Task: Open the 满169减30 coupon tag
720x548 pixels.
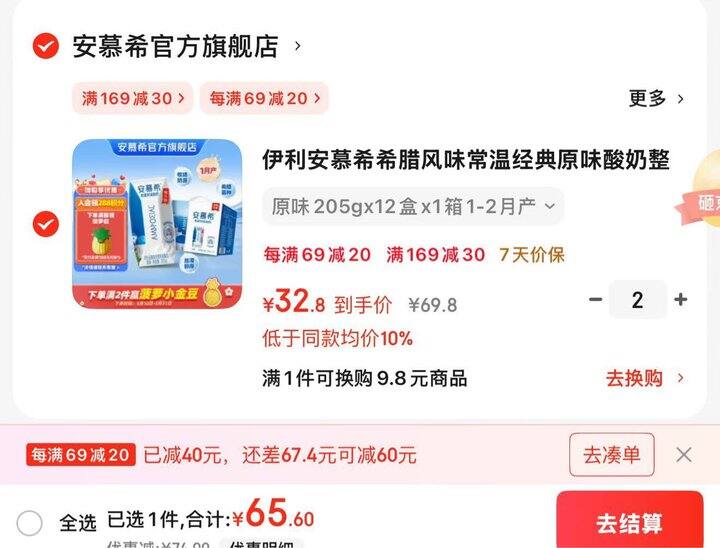Action: [x=133, y=98]
